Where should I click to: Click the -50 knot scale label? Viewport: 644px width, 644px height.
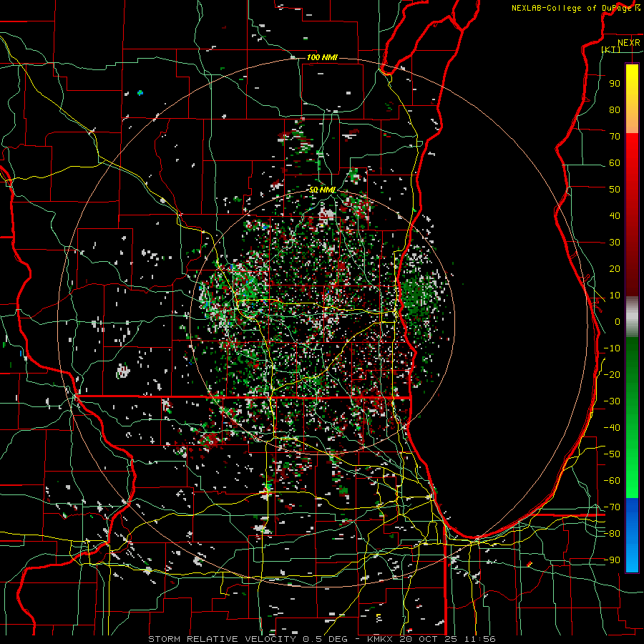612,454
